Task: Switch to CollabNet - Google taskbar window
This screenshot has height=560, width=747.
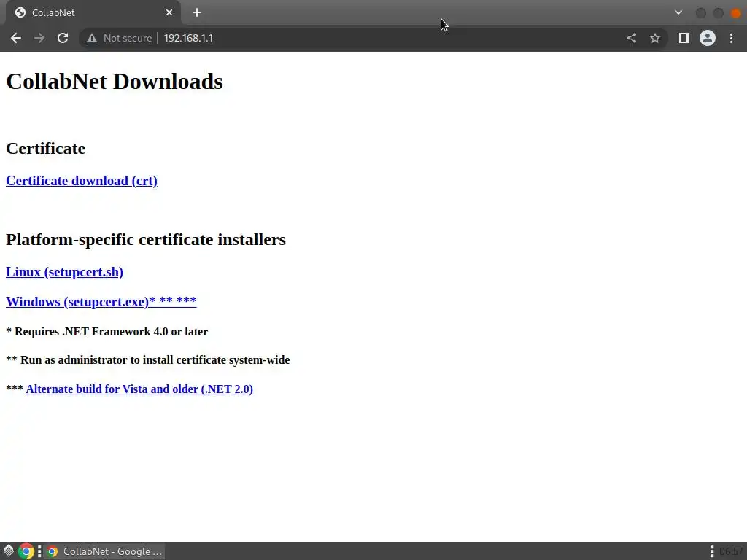Action: [x=105, y=551]
